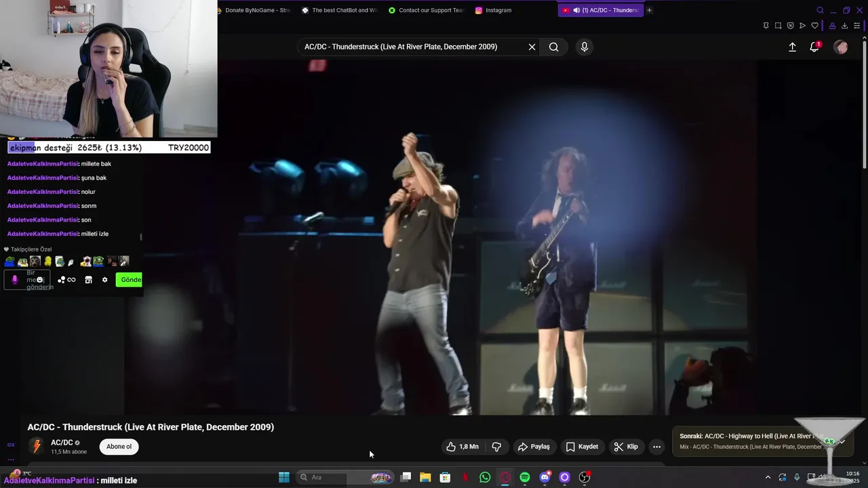868x488 pixels.
Task: Show hidden system tray icons chevron
Action: click(768, 477)
